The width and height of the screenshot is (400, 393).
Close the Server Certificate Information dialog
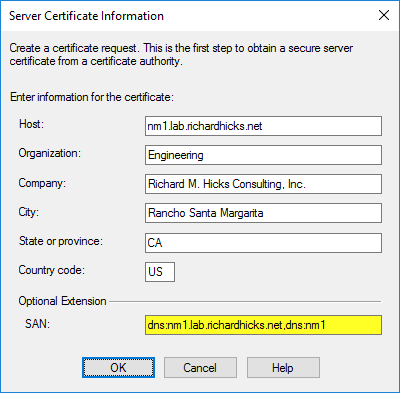(384, 15)
